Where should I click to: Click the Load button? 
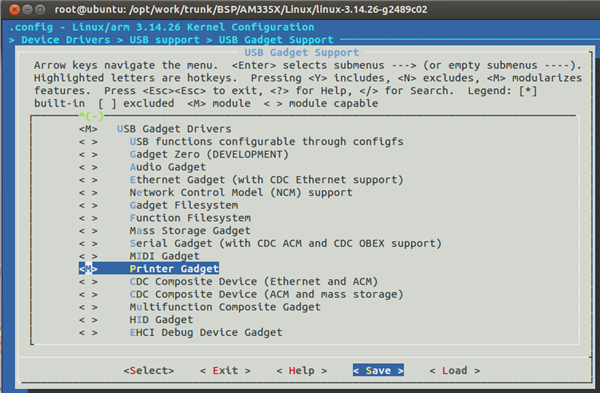click(455, 370)
